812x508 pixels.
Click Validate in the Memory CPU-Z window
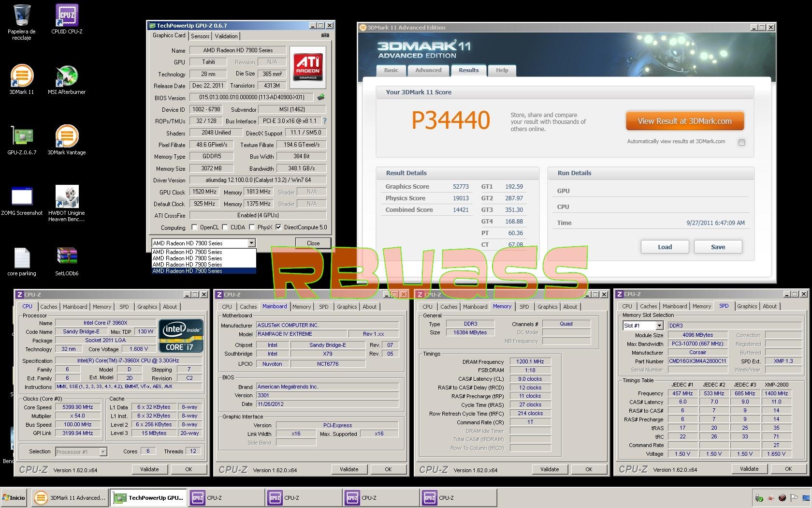(x=550, y=469)
